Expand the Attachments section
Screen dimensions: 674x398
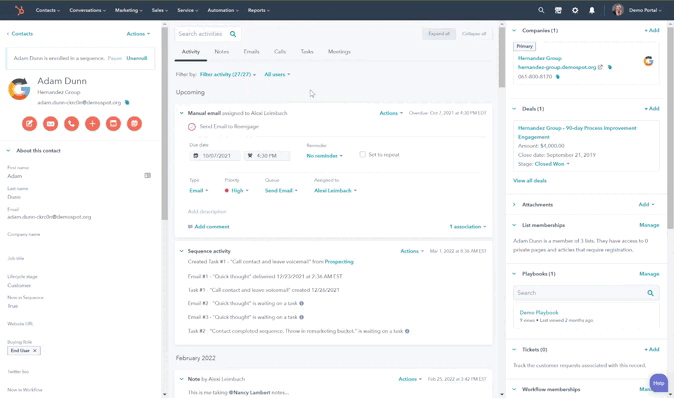pos(514,205)
